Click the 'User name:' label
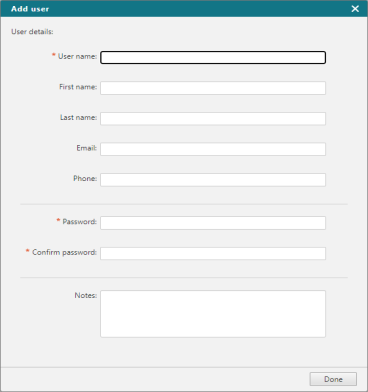 pos(77,56)
